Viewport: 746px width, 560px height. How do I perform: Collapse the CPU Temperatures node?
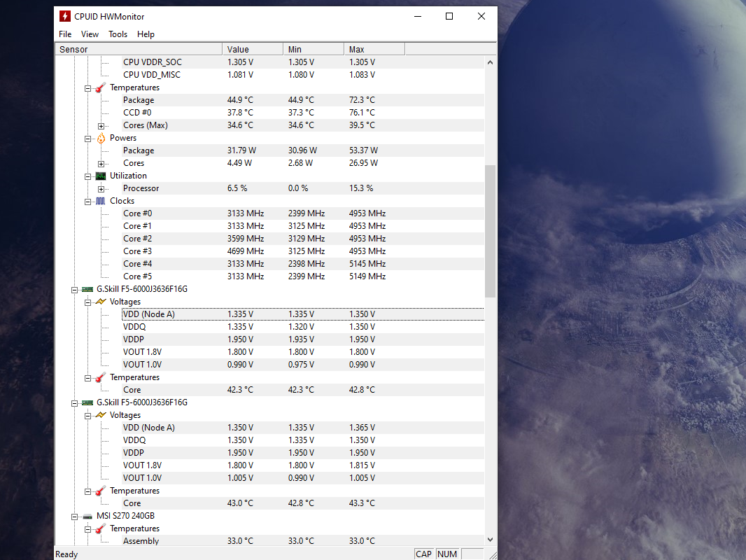point(87,88)
